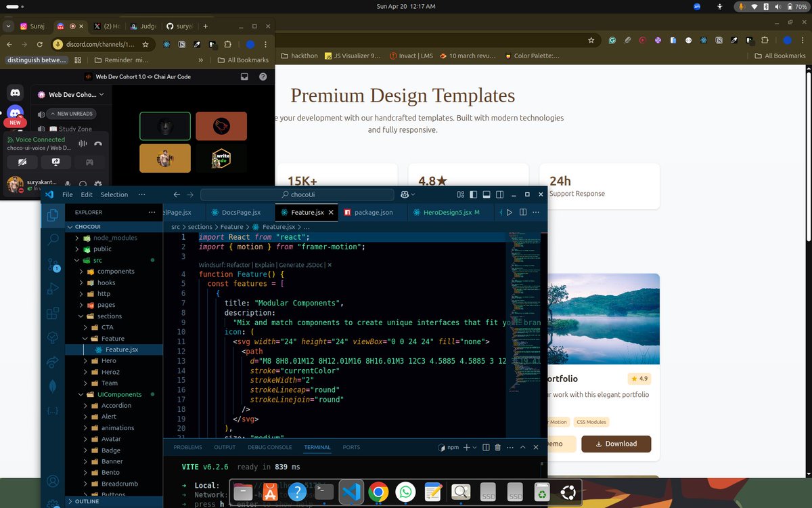
Task: Click the Refactor code lens link
Action: (238, 265)
